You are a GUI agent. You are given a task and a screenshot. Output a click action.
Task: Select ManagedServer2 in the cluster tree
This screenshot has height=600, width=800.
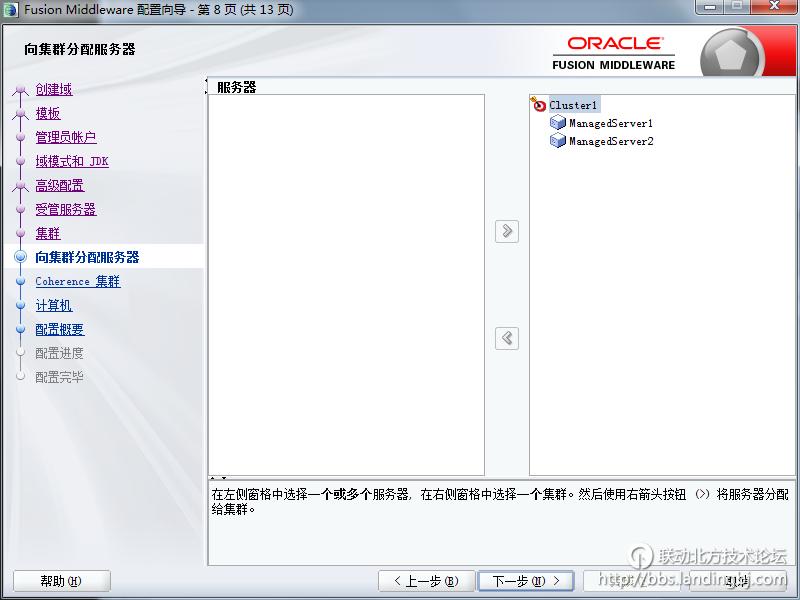click(611, 141)
